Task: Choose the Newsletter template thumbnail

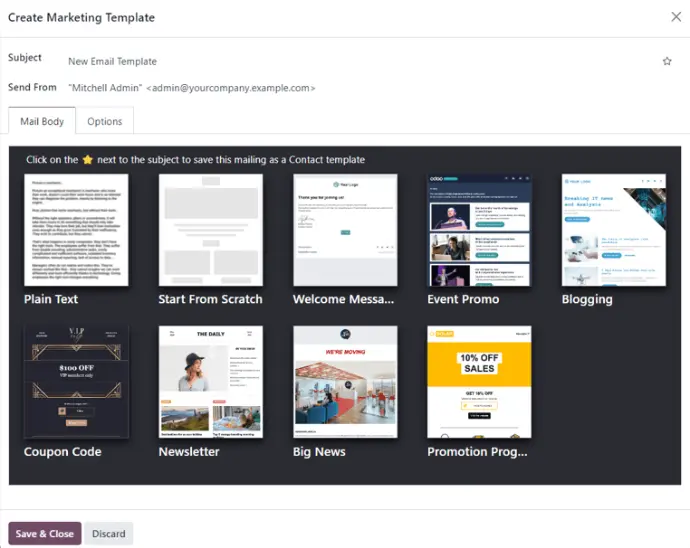Action: [210, 382]
